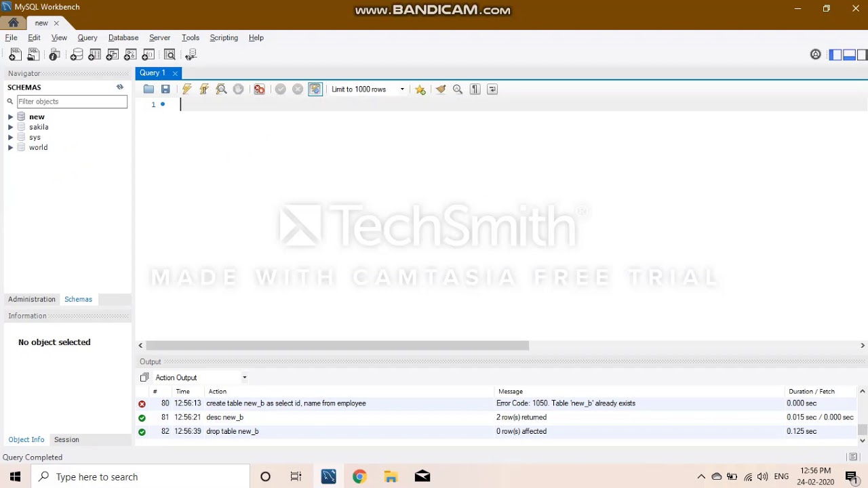Create new table toolbar icon
Viewport: 868px width, 488px height.
click(95, 55)
